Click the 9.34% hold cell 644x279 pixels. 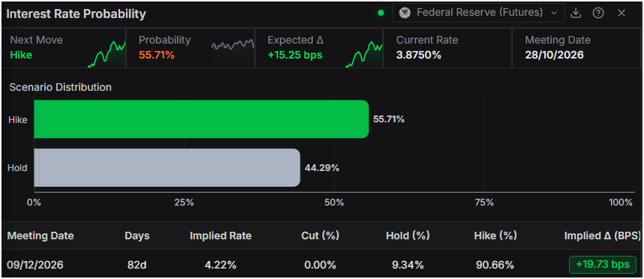(x=408, y=265)
